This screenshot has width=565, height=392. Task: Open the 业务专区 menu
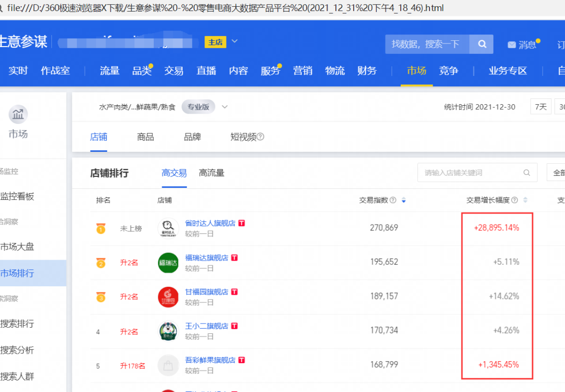click(x=507, y=71)
